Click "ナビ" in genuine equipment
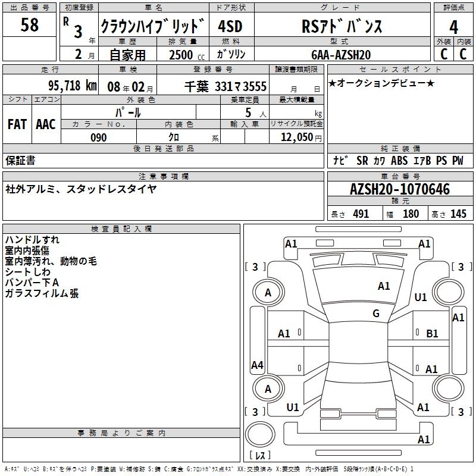476x476 pixels. tap(340, 160)
